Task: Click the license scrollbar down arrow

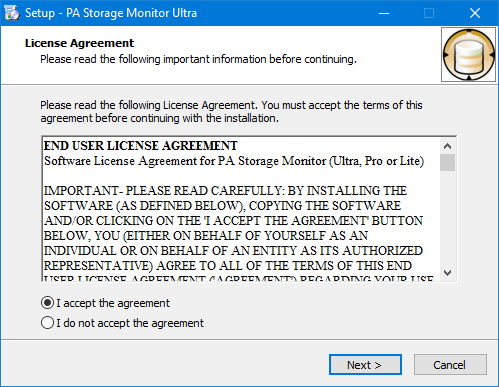Action: click(447, 273)
